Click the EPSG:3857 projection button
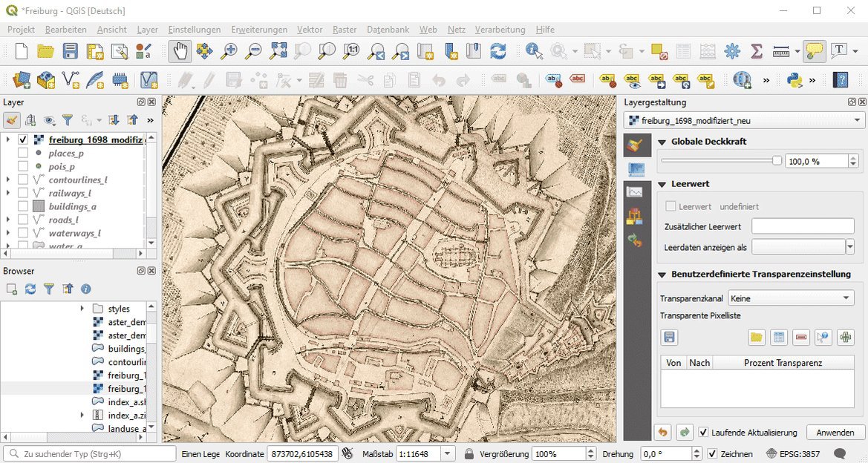 pyautogui.click(x=793, y=454)
